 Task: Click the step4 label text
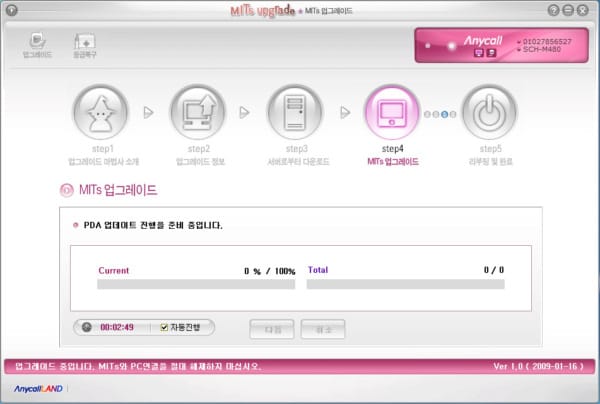[393, 148]
